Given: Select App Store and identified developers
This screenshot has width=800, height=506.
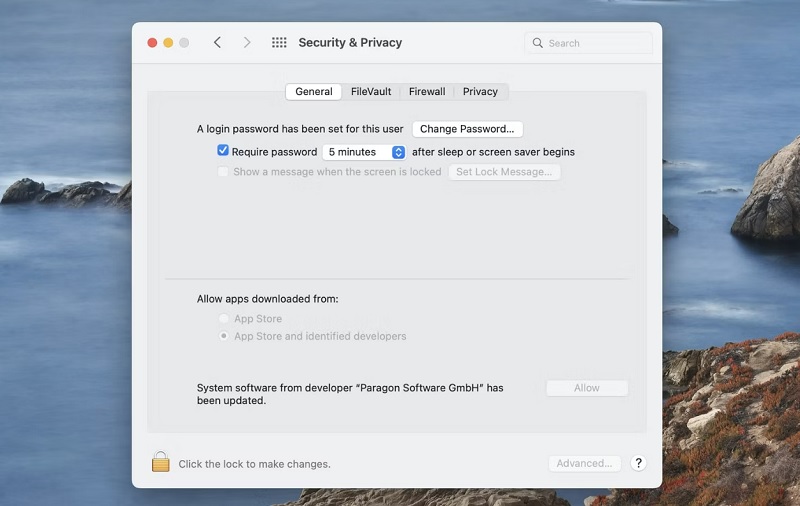Looking at the screenshot, I should (223, 336).
